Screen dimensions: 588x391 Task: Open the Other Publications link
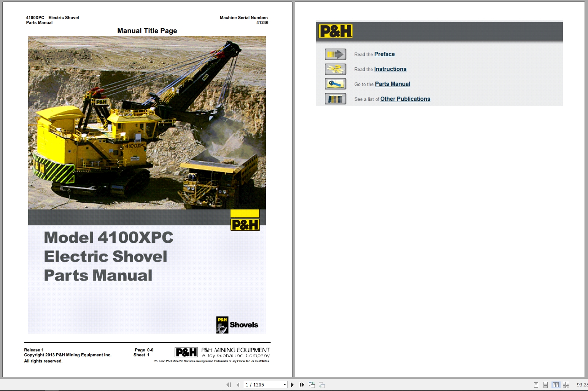click(405, 99)
